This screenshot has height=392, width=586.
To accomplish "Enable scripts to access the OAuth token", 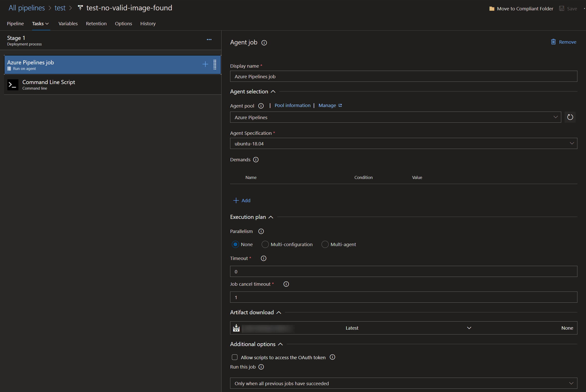I will pyautogui.click(x=235, y=357).
